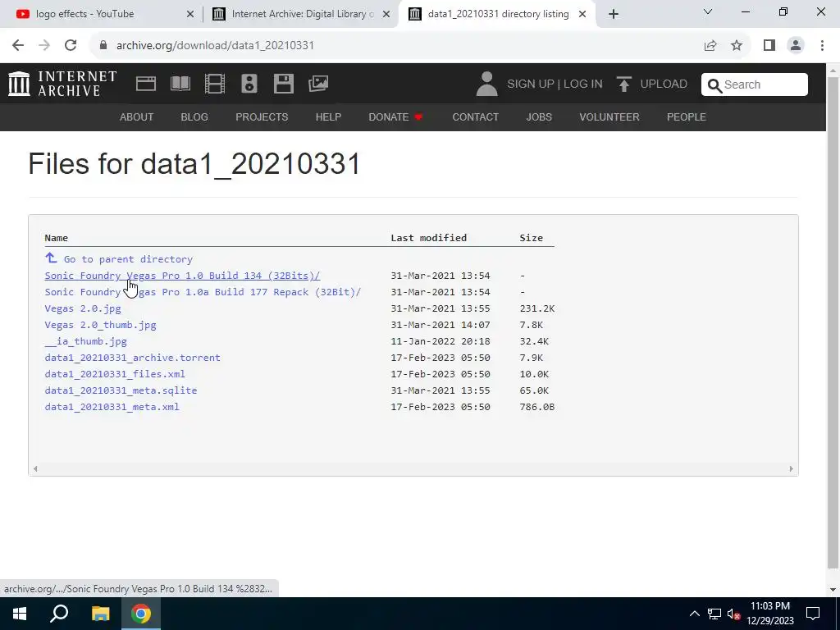Viewport: 840px width, 630px height.
Task: Open a new tab with the plus button
Action: pyautogui.click(x=614, y=14)
